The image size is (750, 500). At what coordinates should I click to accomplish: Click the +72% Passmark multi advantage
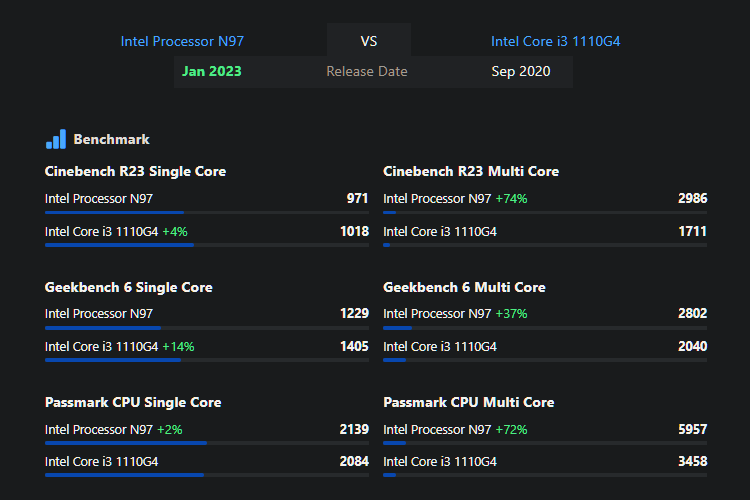point(511,429)
